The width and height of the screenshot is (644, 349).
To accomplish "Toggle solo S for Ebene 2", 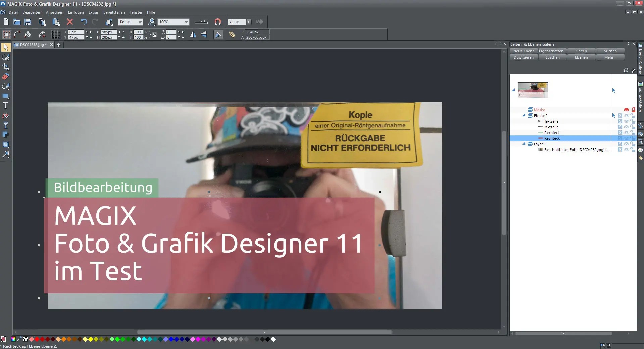I will pos(620,116).
